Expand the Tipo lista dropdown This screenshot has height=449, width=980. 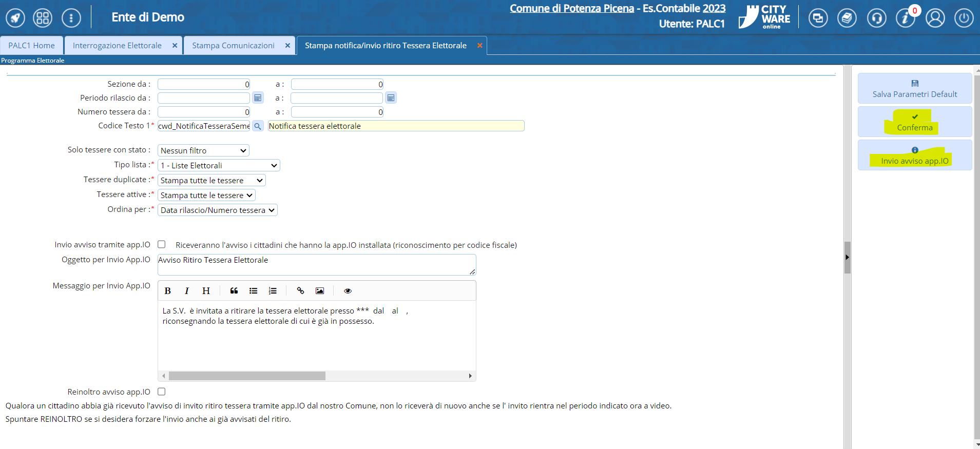[x=219, y=165]
